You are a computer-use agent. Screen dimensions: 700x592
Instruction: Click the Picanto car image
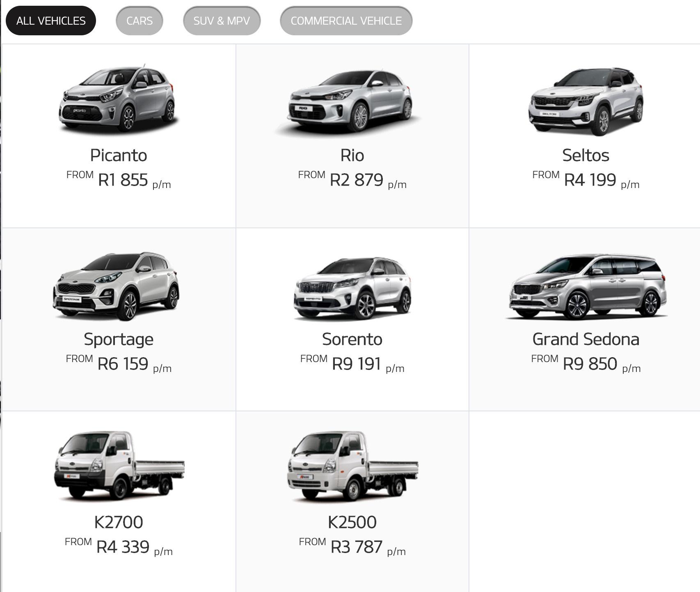118,99
